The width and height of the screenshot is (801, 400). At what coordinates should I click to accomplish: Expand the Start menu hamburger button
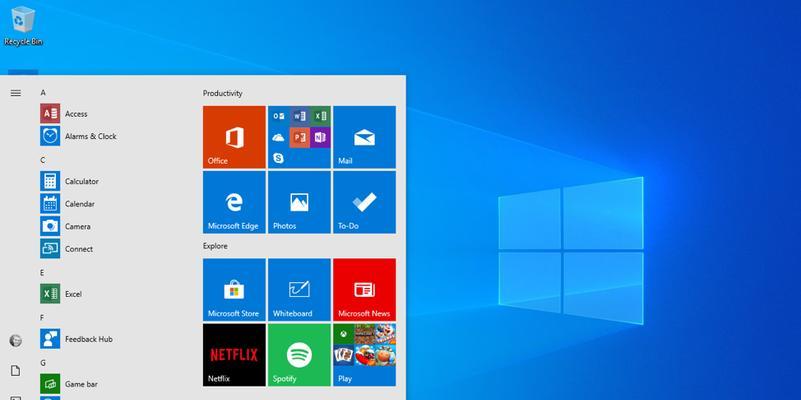coord(16,93)
